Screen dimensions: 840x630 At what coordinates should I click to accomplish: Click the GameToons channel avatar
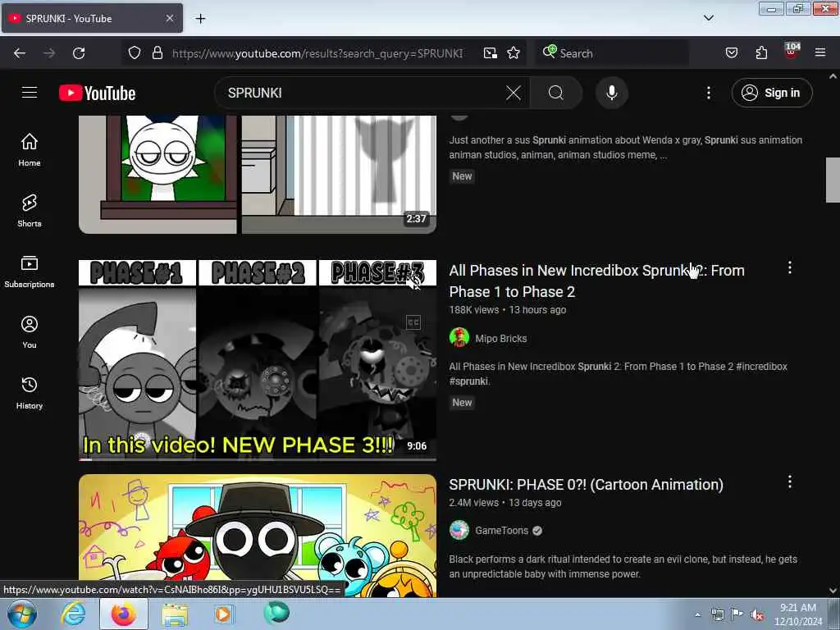pos(459,530)
